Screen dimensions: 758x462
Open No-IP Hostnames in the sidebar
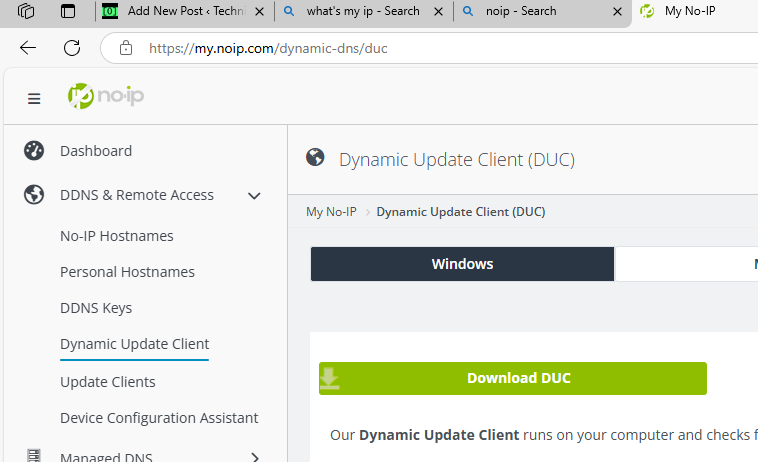tap(117, 236)
